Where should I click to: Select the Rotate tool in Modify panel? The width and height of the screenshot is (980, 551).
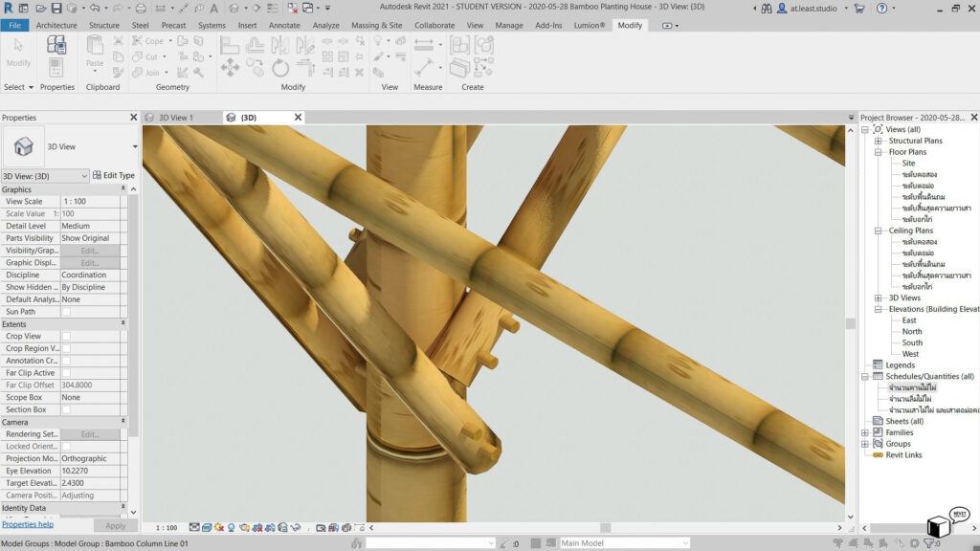pos(280,67)
